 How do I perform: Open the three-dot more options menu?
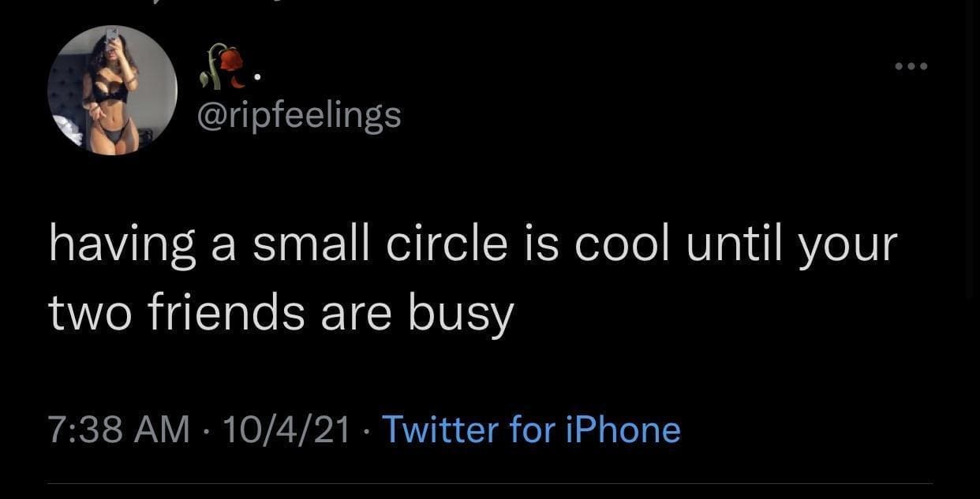point(911,66)
